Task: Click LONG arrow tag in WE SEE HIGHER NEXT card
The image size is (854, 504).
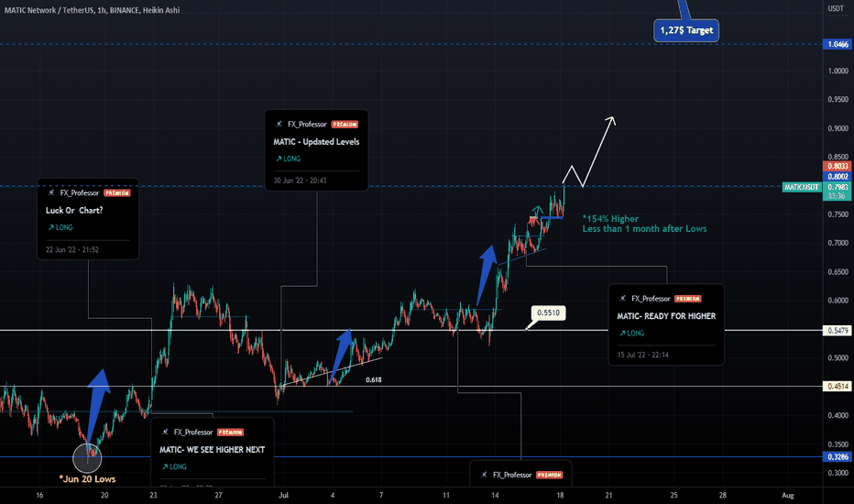Action: [174, 466]
